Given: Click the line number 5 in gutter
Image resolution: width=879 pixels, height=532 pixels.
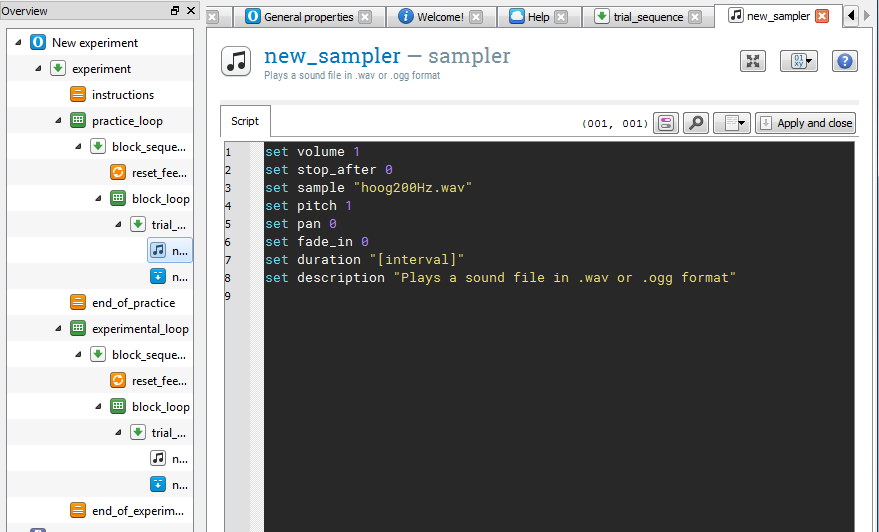Looking at the screenshot, I should coord(228,224).
